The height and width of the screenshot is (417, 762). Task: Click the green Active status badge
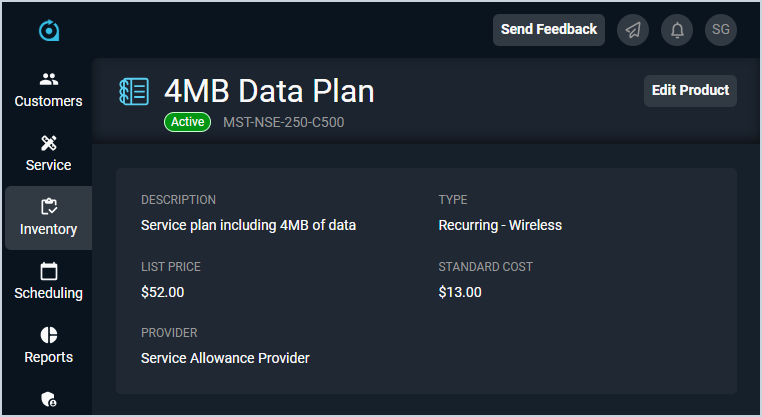[x=188, y=122]
